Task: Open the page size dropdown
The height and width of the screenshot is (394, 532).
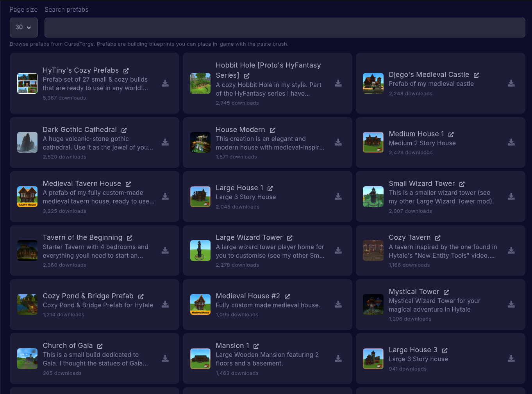Action: [x=23, y=27]
